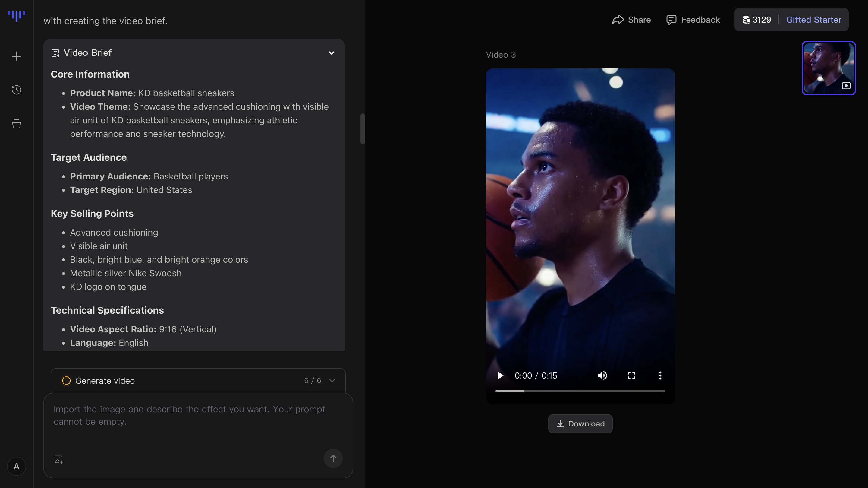The width and height of the screenshot is (868, 488).
Task: Open the video player three-dot options menu
Action: 660,376
